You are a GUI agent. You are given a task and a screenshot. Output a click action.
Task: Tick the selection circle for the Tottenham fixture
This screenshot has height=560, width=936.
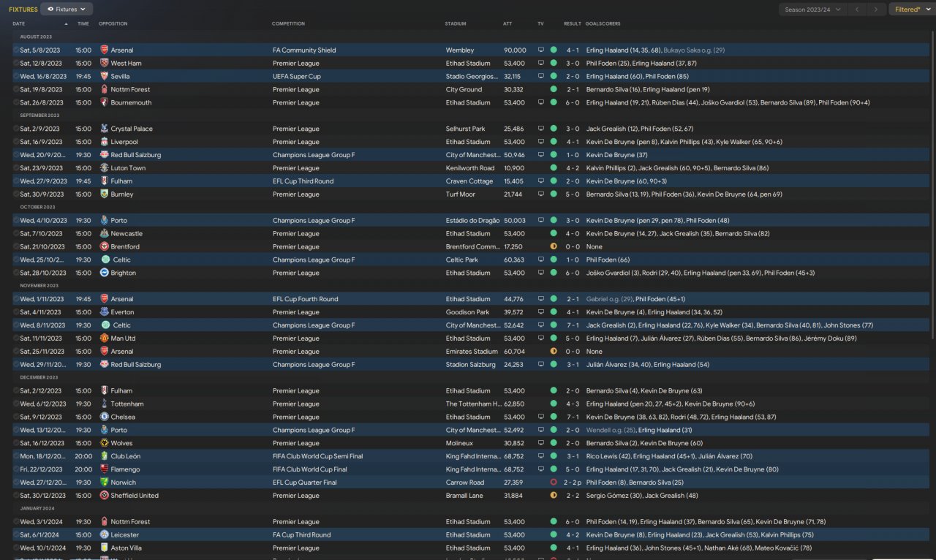tap(16, 404)
